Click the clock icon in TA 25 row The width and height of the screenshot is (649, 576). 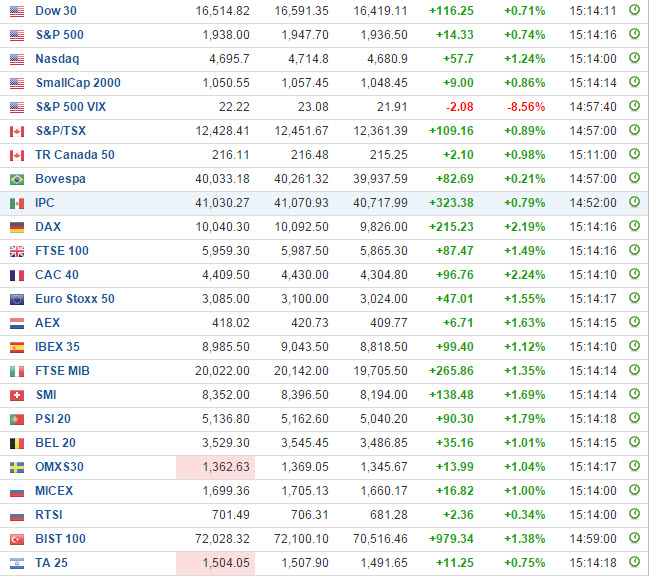click(x=634, y=562)
